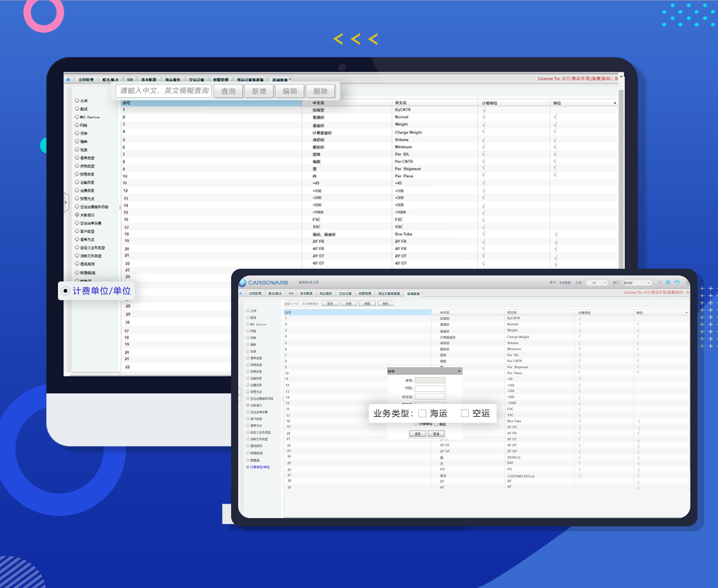This screenshot has height=588, width=718.
Task: Click the 中文名 column header in tablet table
Action: [468, 313]
